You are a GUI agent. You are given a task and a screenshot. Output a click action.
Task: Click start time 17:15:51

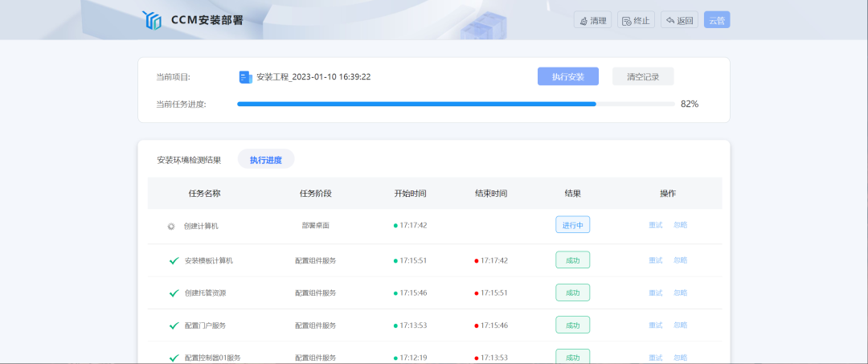[x=413, y=260]
